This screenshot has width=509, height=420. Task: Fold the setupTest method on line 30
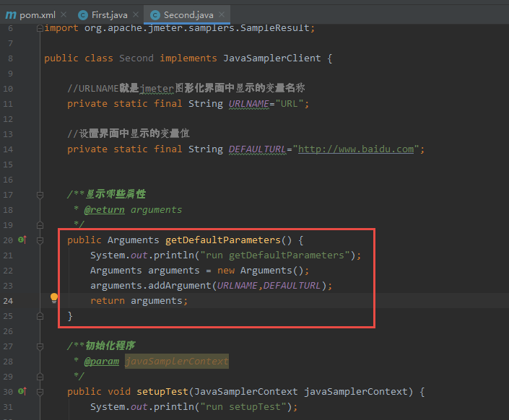pos(38,391)
